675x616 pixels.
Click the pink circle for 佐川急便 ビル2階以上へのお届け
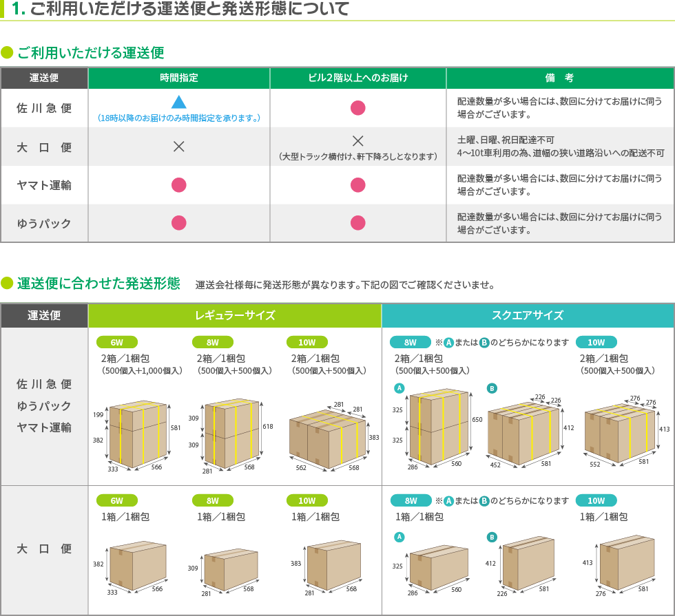(x=357, y=107)
